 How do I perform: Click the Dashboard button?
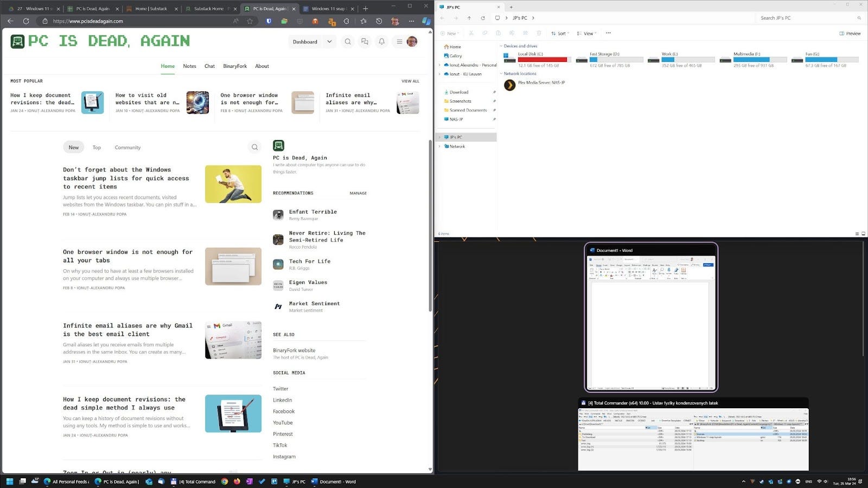click(x=305, y=42)
